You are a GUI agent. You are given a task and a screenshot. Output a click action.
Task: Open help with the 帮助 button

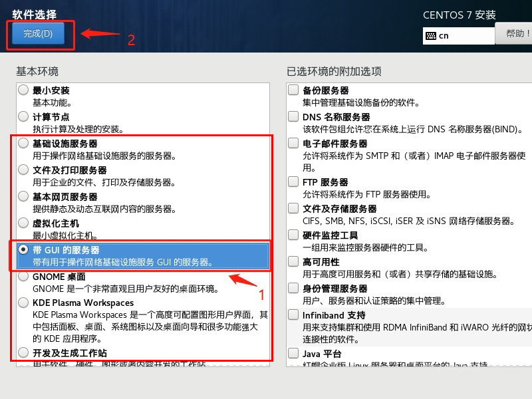pos(514,34)
